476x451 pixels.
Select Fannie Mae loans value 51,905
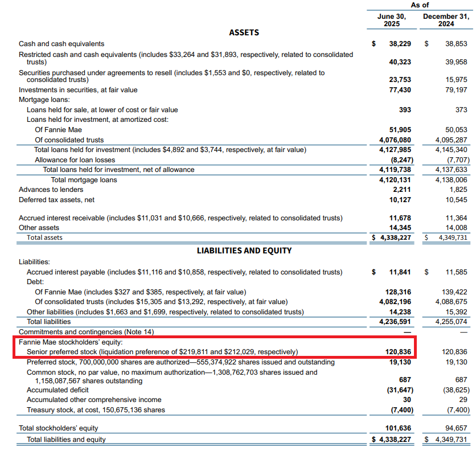coord(400,130)
